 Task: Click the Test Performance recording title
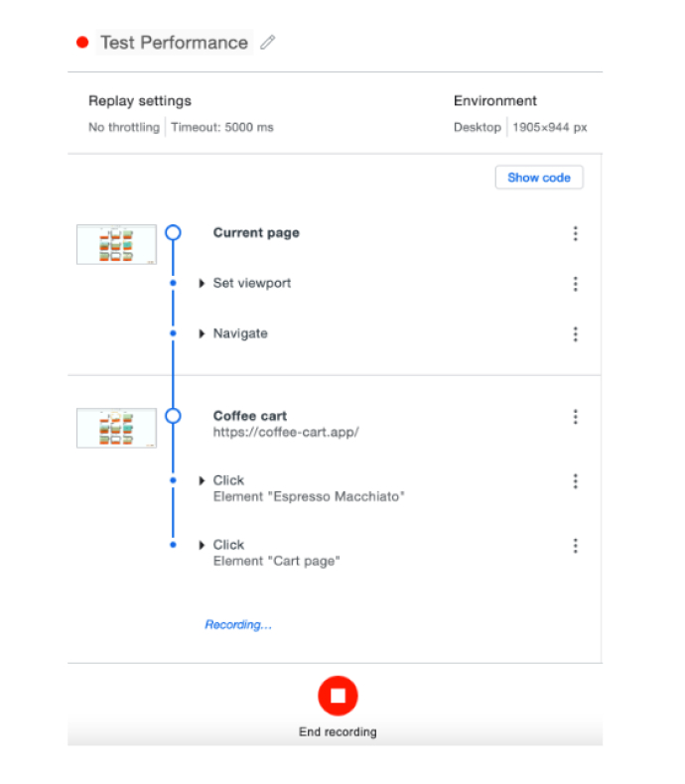[174, 43]
